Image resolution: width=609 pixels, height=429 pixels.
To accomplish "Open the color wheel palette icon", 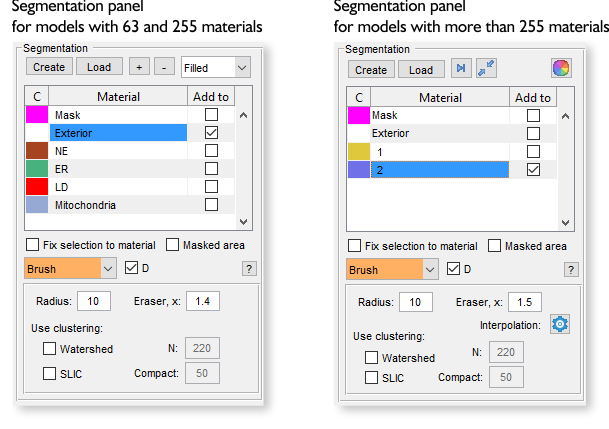I will 562,69.
